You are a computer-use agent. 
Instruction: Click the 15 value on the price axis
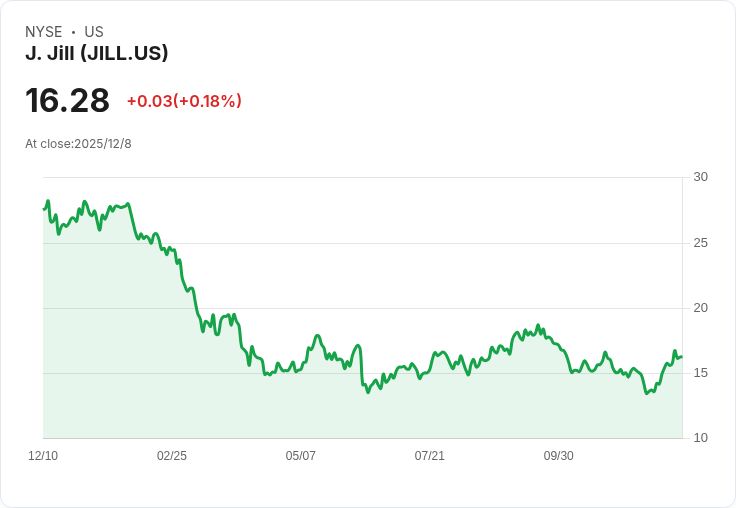click(700, 373)
